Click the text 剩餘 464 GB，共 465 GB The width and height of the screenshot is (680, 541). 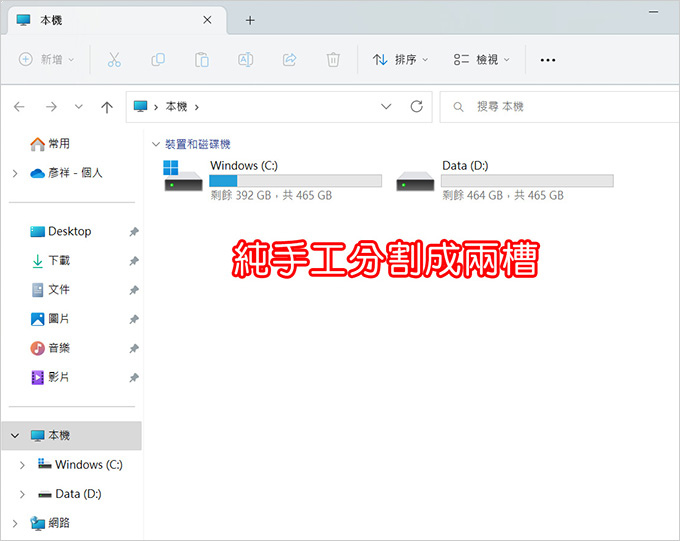pyautogui.click(x=503, y=195)
